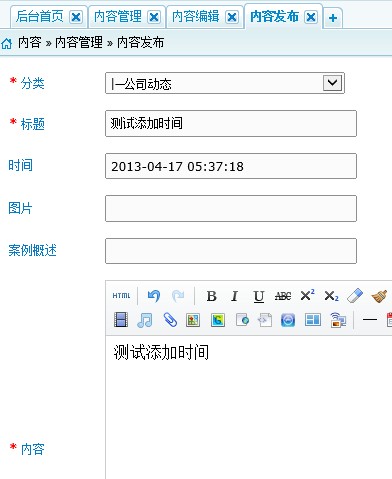Click the 时间 date-time input field
Viewport: 392px width, 479px height.
click(x=231, y=166)
